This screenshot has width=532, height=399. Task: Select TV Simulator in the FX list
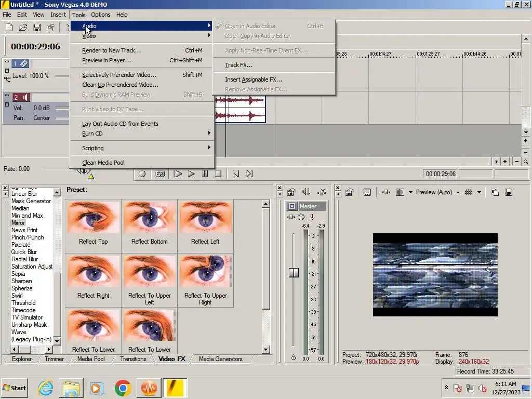[x=27, y=317]
